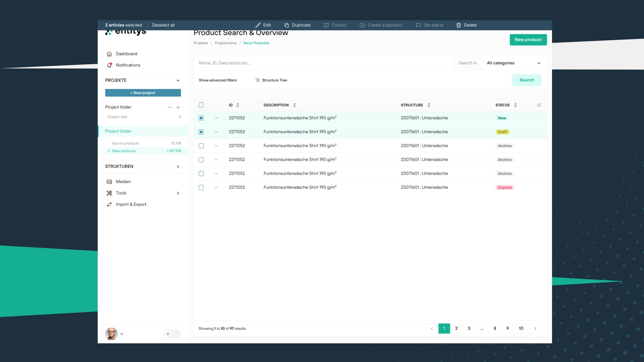The height and width of the screenshot is (362, 644).
Task: Open column settings via gear icon
Action: tap(539, 105)
